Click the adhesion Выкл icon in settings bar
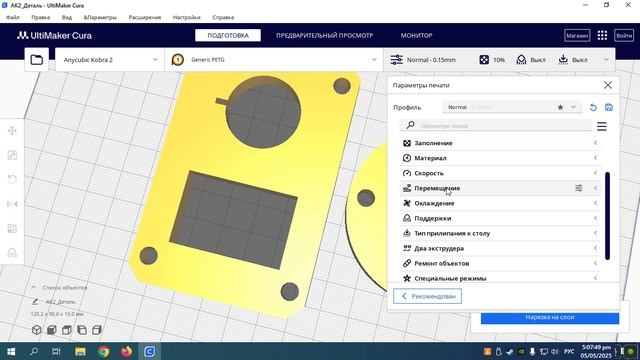This screenshot has height=360, width=640. (563, 60)
